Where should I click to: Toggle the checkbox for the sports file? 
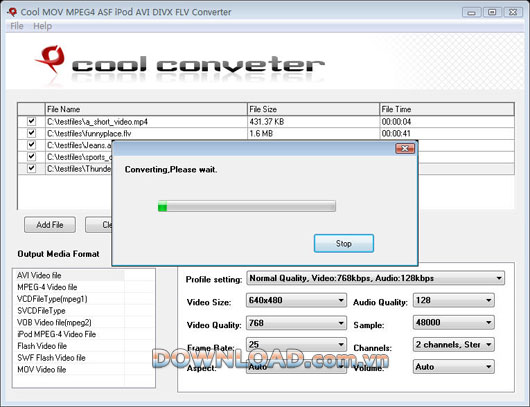pyautogui.click(x=31, y=157)
